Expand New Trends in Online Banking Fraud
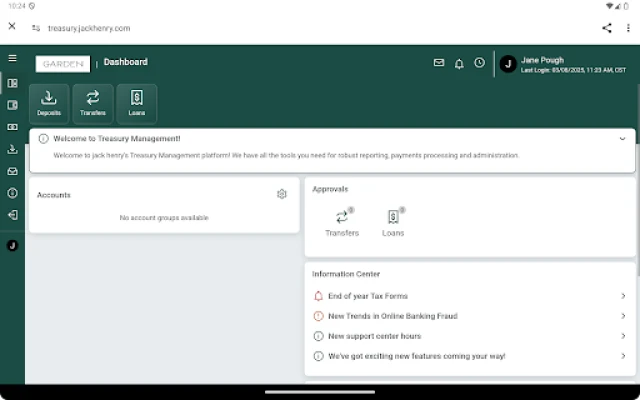The width and height of the screenshot is (640, 400). pyautogui.click(x=470, y=316)
